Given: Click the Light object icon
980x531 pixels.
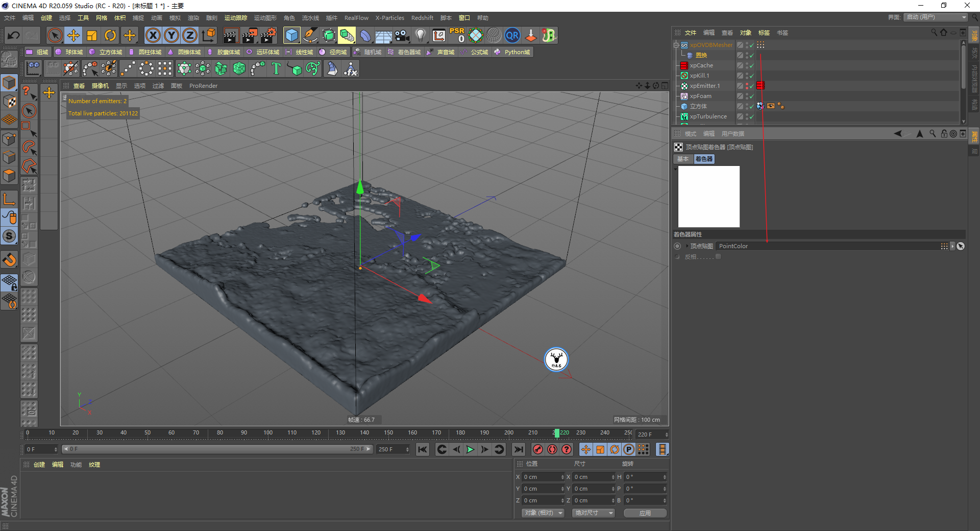Looking at the screenshot, I should tap(420, 35).
